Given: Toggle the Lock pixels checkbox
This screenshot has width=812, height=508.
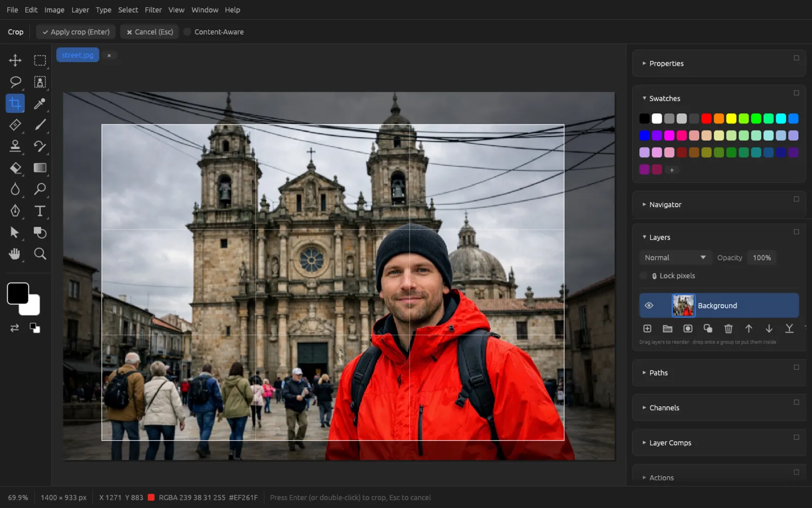Looking at the screenshot, I should 644,276.
